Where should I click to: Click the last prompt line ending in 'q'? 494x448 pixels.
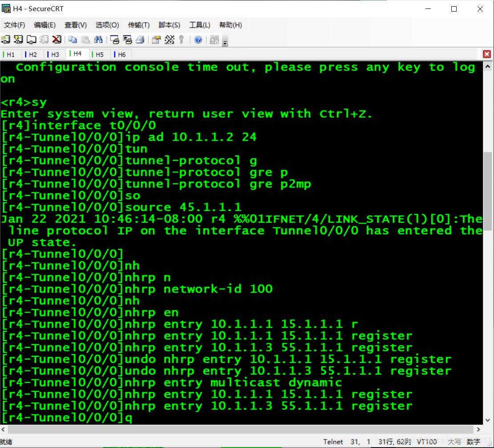[x=67, y=418]
